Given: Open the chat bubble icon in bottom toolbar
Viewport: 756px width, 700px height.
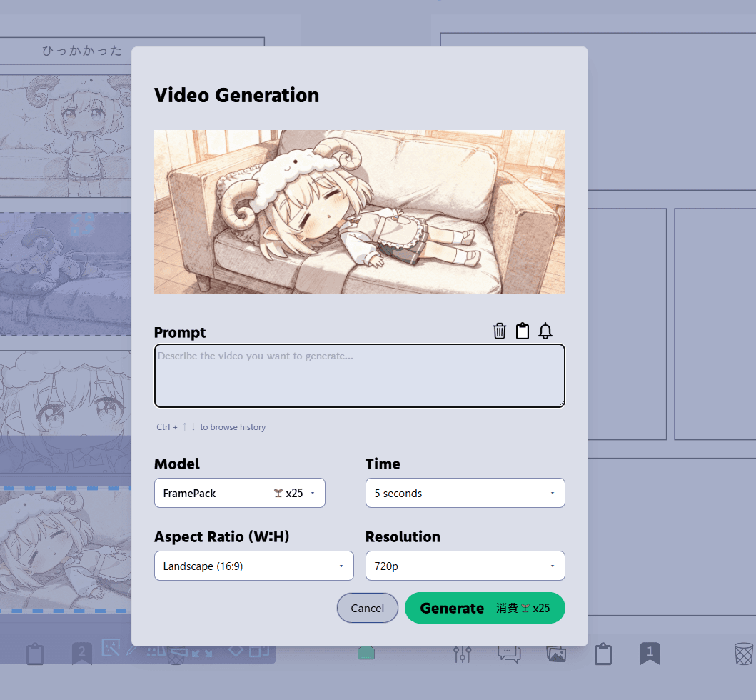Looking at the screenshot, I should pos(509,654).
